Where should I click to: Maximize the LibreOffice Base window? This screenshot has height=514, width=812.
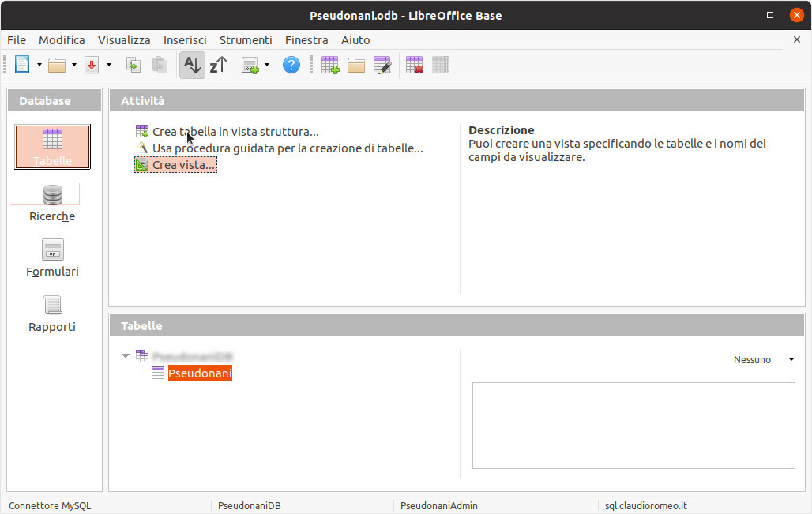tap(770, 16)
